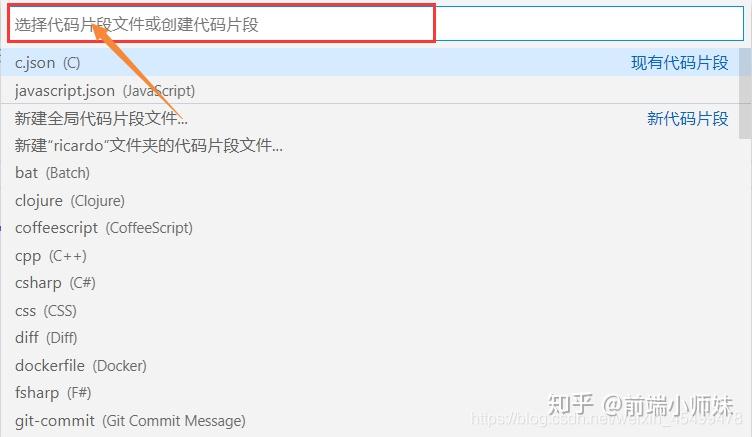Select diff (Diff) entry
Image resolution: width=752 pixels, height=437 pixels.
tap(370, 338)
